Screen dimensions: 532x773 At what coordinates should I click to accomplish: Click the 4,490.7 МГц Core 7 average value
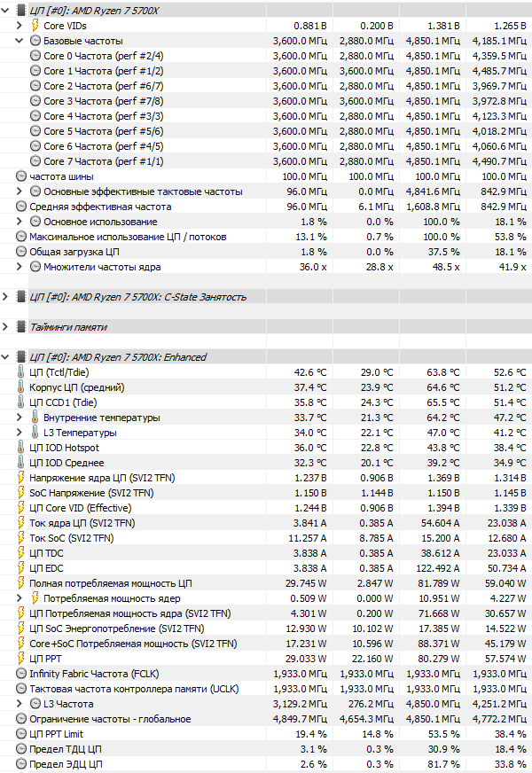pyautogui.click(x=499, y=161)
